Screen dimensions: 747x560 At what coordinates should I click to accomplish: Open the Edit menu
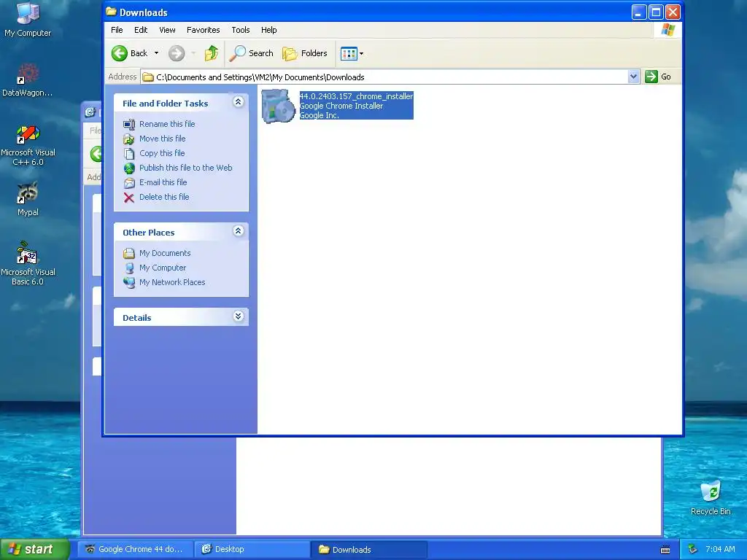tap(141, 30)
